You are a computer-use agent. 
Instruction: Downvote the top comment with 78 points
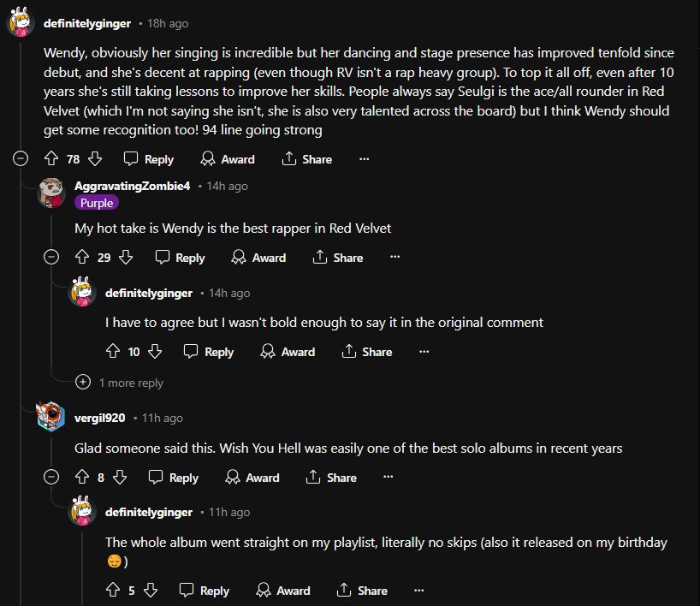click(95, 159)
